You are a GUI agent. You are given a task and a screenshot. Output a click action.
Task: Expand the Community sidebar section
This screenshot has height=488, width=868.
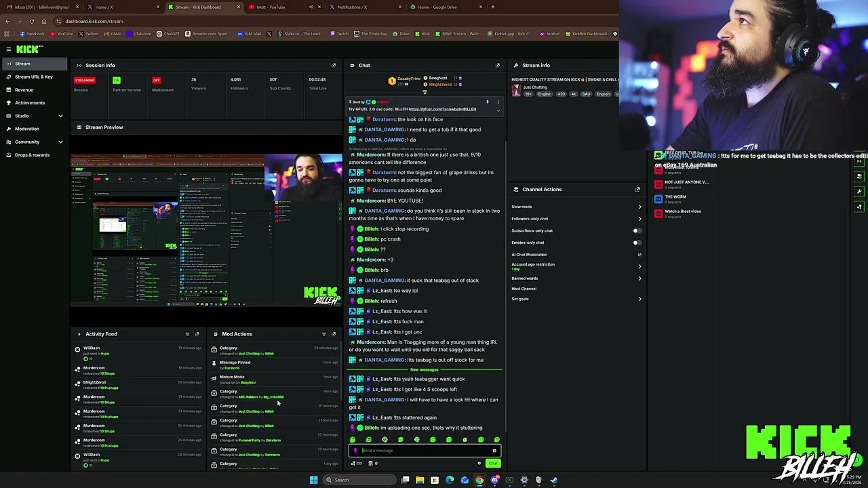click(60, 142)
